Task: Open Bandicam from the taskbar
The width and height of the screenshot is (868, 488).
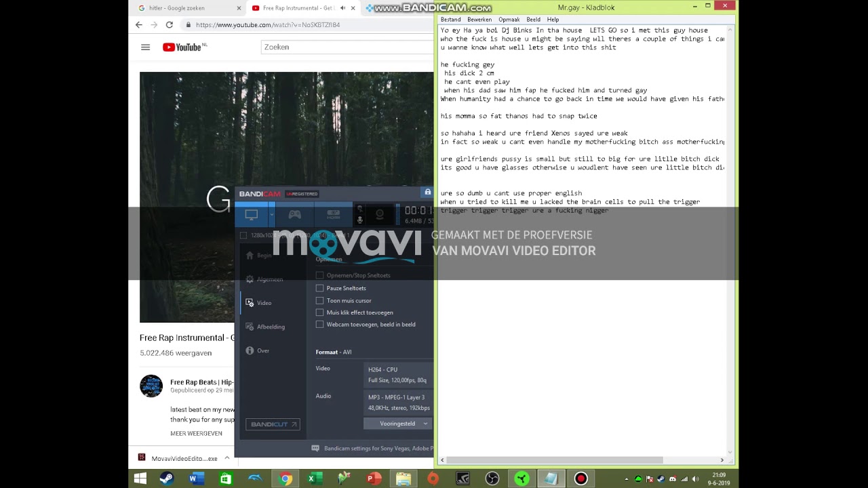Action: 580,479
